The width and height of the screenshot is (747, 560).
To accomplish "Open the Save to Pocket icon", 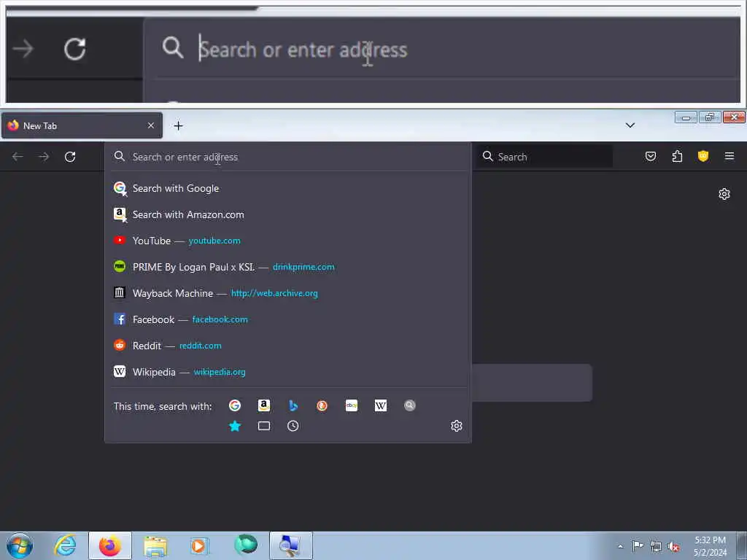I will (650, 156).
